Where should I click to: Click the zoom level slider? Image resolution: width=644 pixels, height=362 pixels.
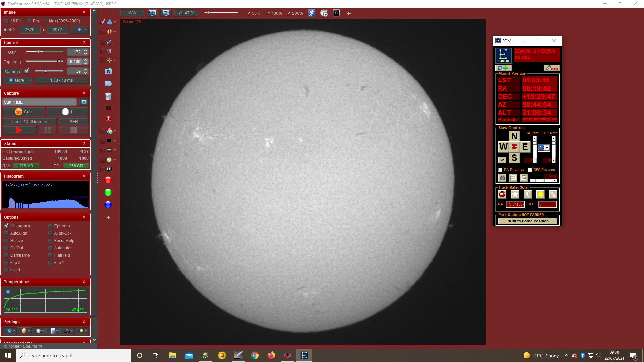point(221,13)
